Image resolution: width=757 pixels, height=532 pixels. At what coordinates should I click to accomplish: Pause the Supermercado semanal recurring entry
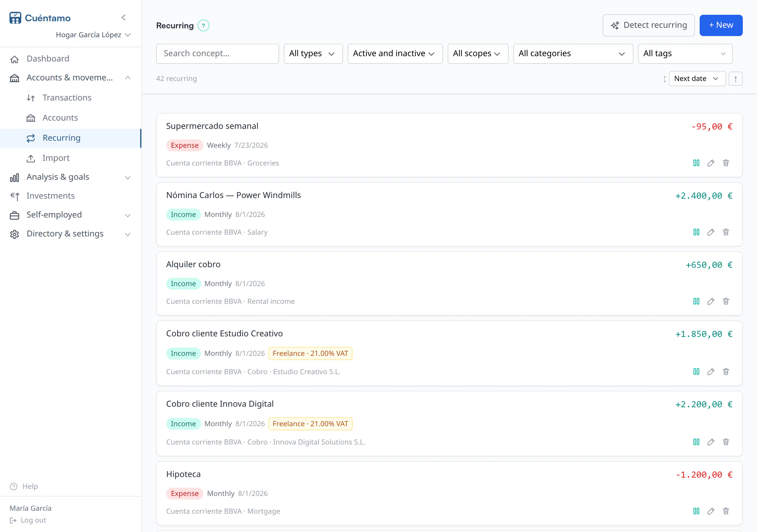[696, 163]
